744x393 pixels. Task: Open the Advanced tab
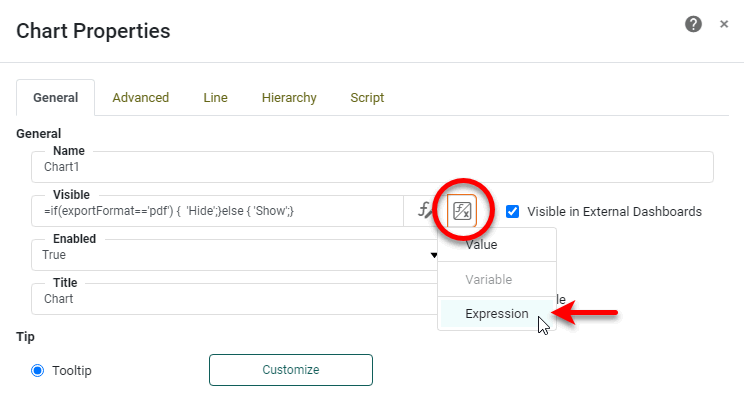coord(140,98)
